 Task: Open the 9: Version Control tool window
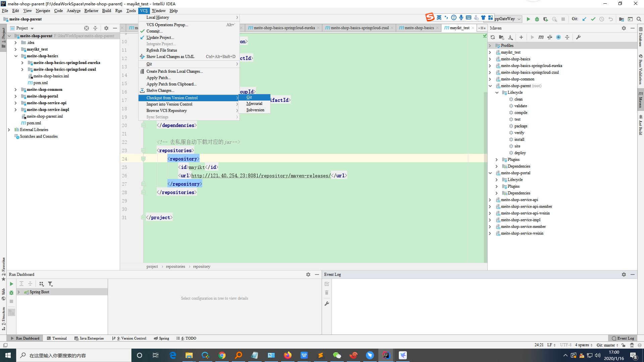pos(129,338)
